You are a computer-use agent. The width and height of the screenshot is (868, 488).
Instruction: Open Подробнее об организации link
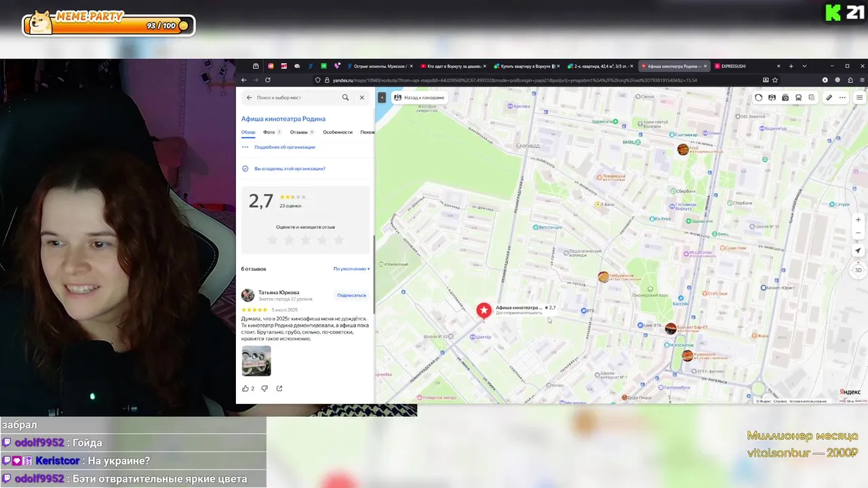tap(285, 147)
